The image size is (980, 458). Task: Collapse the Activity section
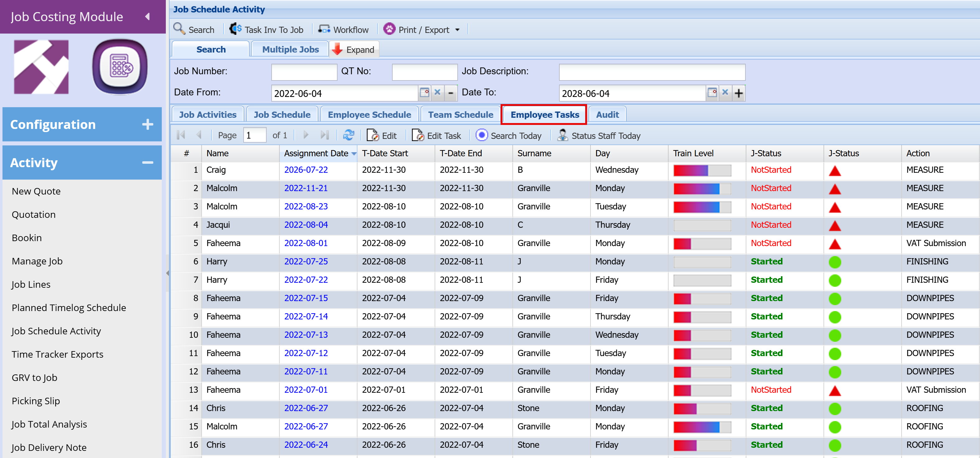(147, 162)
